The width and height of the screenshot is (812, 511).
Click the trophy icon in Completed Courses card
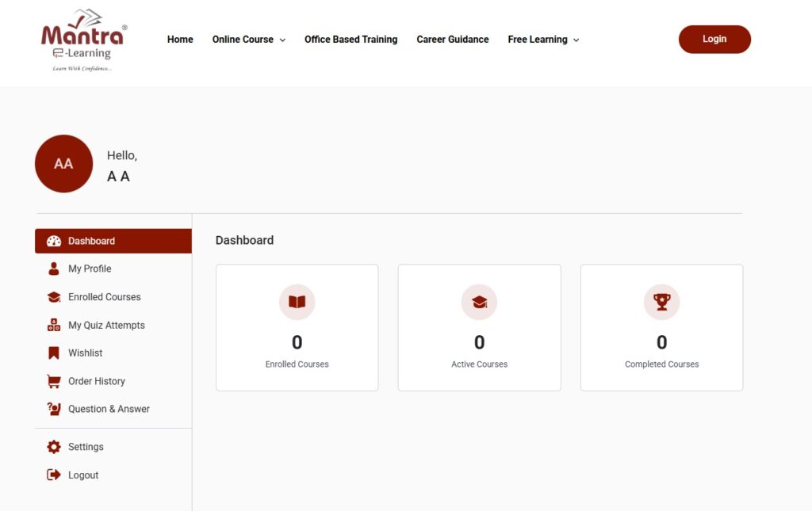click(x=661, y=302)
